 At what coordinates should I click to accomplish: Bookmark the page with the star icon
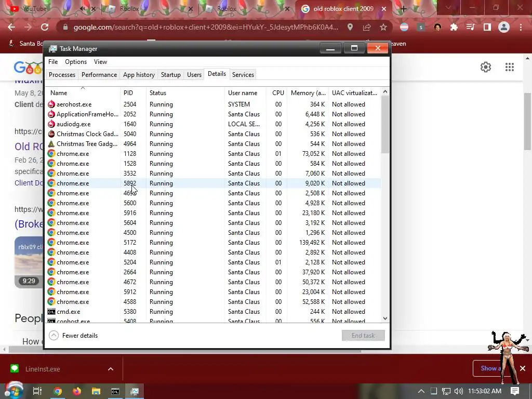pyautogui.click(x=383, y=27)
